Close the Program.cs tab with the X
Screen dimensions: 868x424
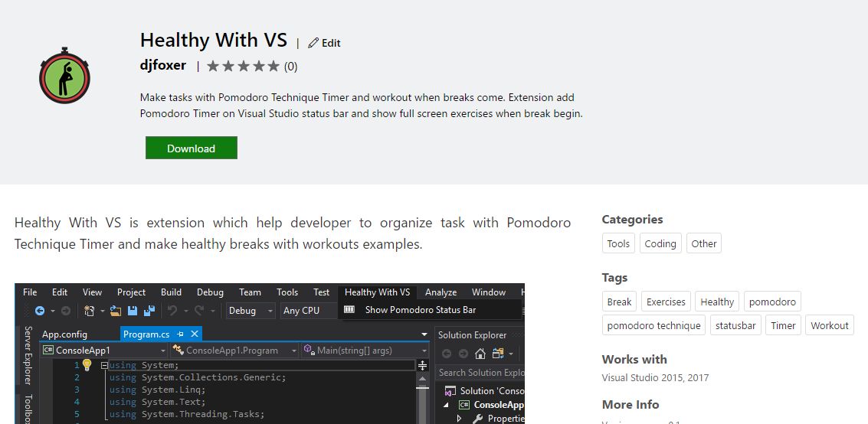point(195,334)
